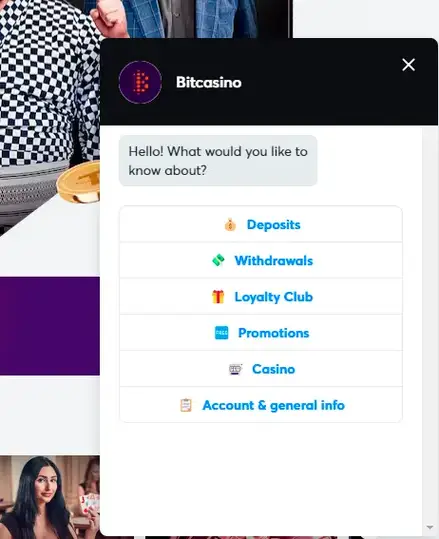Select the Deposits topic
Viewport: 439px width, 539px height.
[x=261, y=224]
